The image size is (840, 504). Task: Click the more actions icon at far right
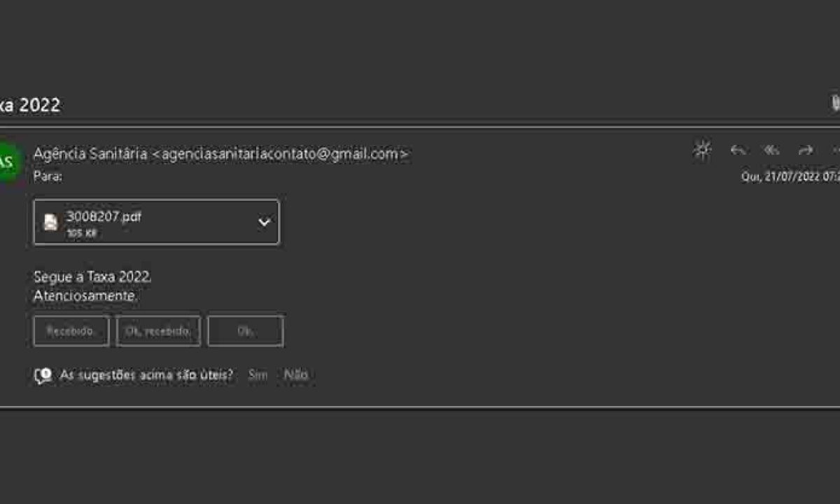tap(837, 150)
